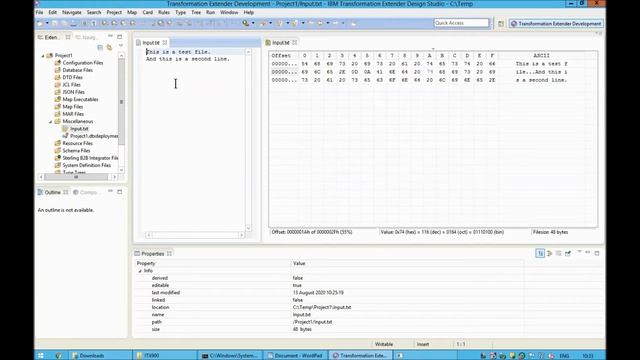
Task: Select JSON Files folder
Action: pos(73,92)
